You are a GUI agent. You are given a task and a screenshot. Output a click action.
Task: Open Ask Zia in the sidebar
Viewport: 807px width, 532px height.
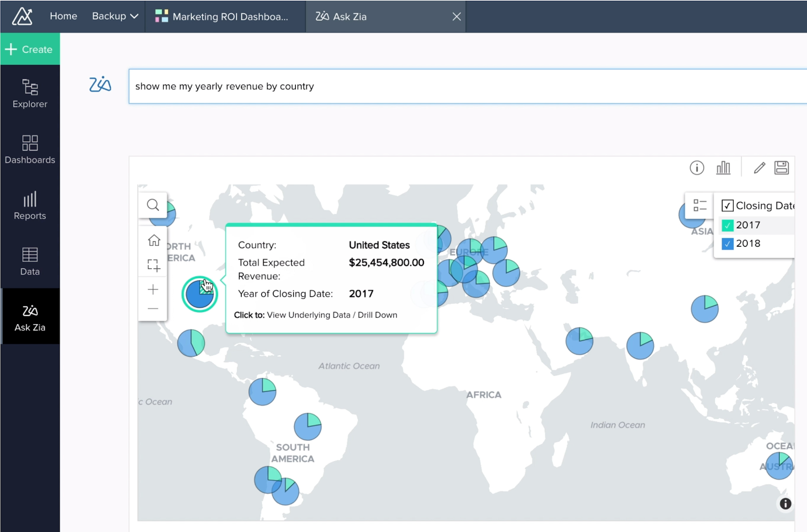(x=30, y=317)
